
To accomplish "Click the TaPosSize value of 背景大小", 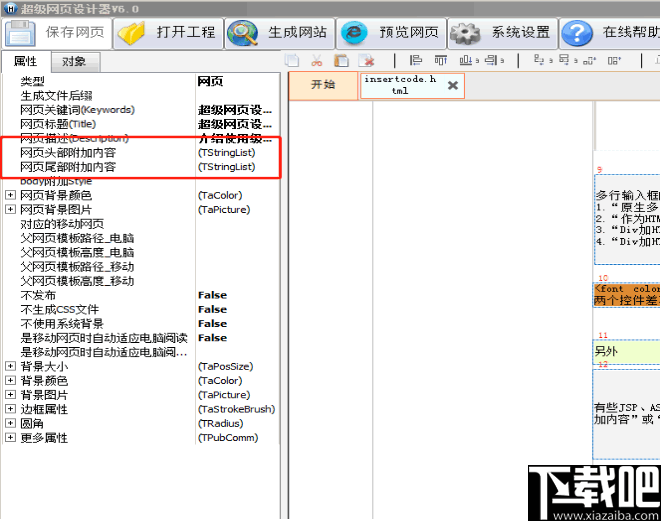I will click(x=226, y=366).
